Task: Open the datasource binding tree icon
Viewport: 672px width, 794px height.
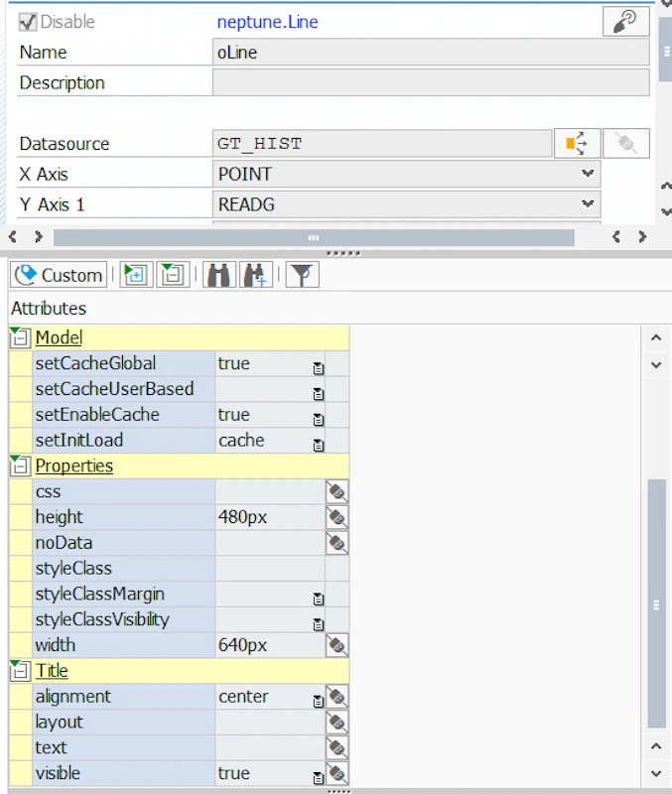Action: coord(578,143)
